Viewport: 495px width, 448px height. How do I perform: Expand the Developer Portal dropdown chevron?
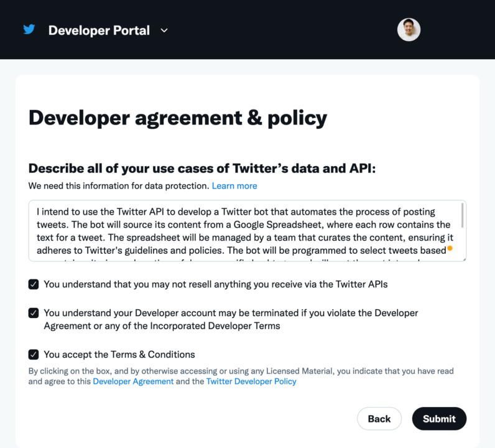[164, 30]
